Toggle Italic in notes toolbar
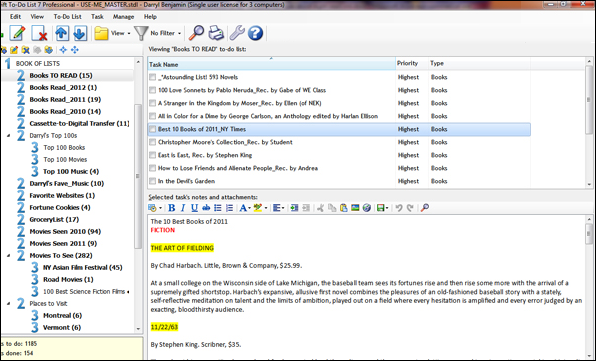The image size is (596, 361). [183, 207]
